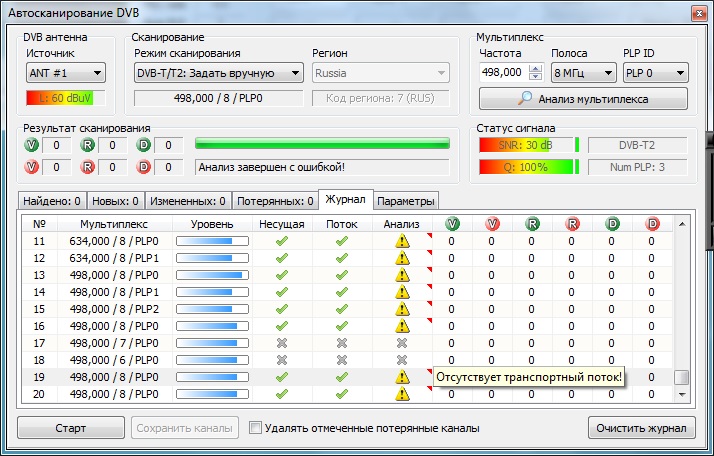Switch to the Найдено tab
The width and height of the screenshot is (714, 456).
[52, 200]
